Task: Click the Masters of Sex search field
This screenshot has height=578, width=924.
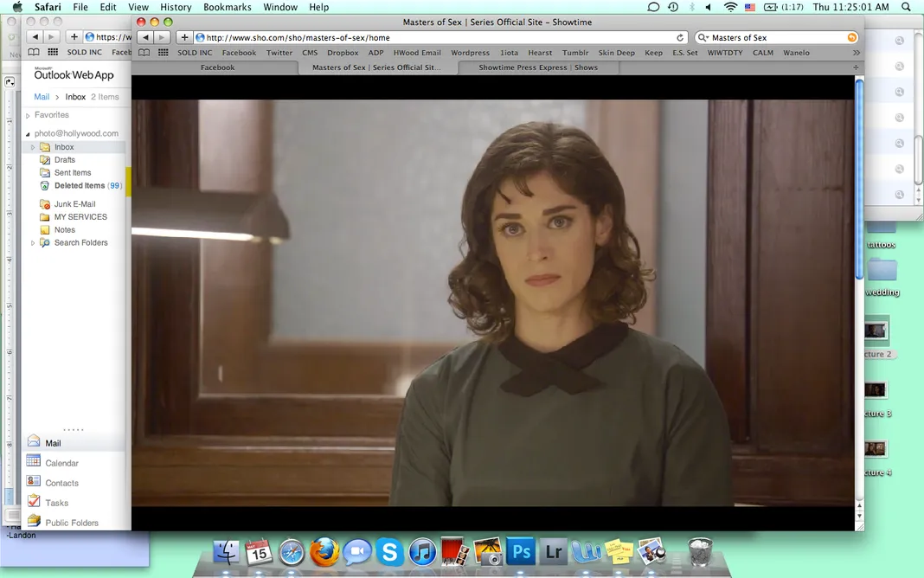Action: (777, 37)
